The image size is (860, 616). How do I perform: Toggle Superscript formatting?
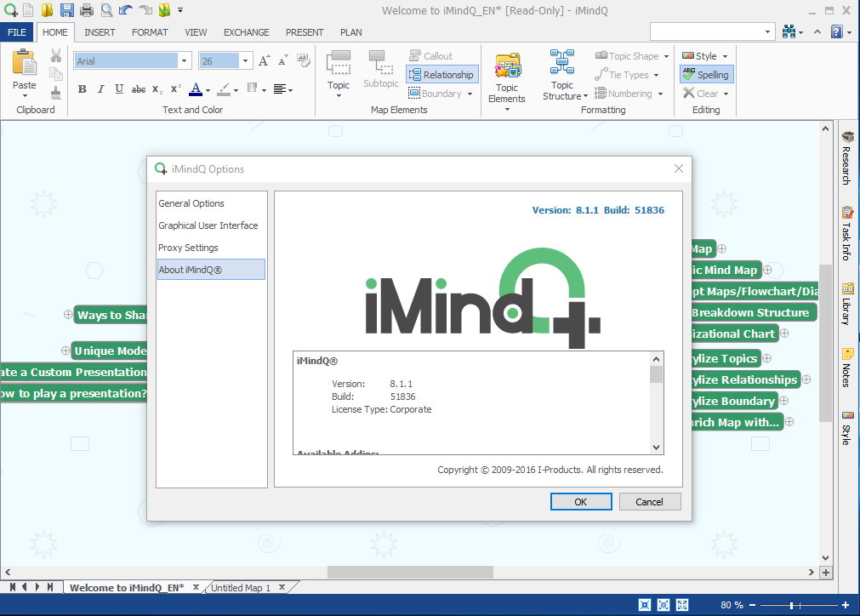click(176, 88)
